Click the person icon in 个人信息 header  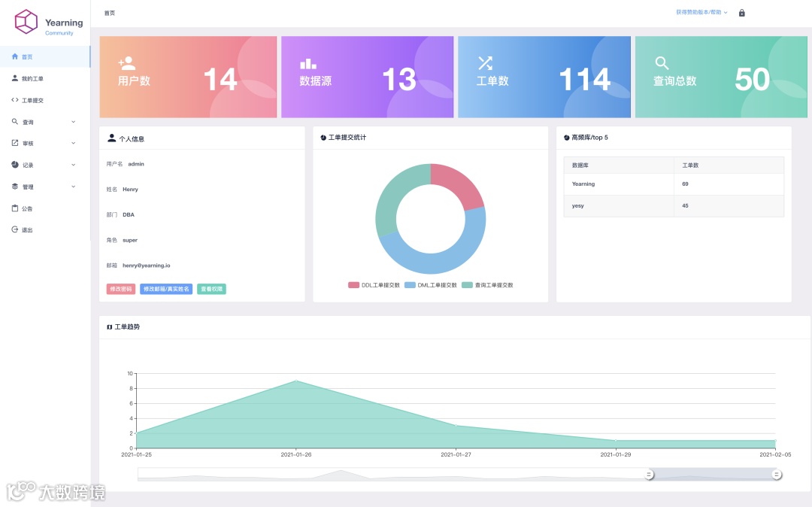111,138
